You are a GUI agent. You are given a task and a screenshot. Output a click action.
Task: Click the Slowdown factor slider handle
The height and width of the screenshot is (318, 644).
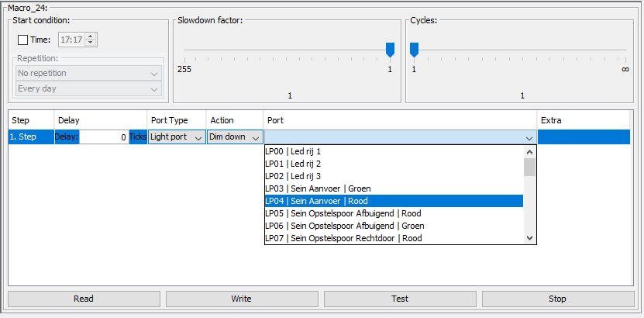click(390, 50)
